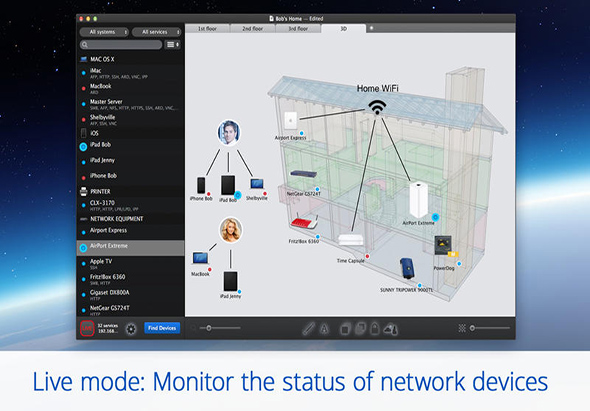
Task: Click the Find Devices button
Action: [162, 328]
